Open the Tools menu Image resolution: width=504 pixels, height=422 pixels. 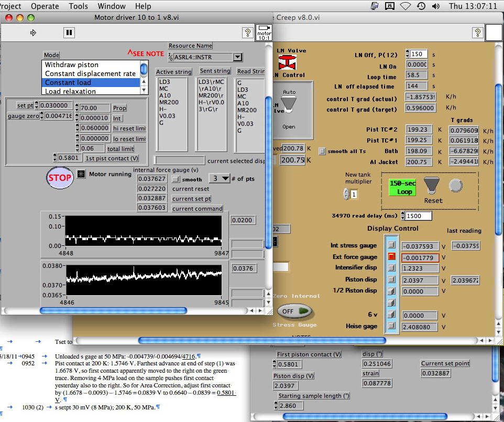(x=78, y=6)
